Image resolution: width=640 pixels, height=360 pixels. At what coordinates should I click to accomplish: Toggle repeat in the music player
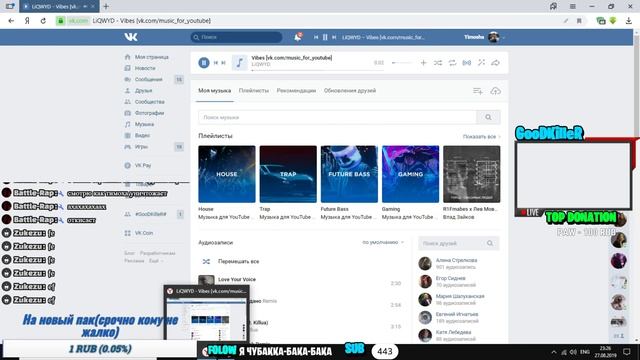tap(452, 62)
